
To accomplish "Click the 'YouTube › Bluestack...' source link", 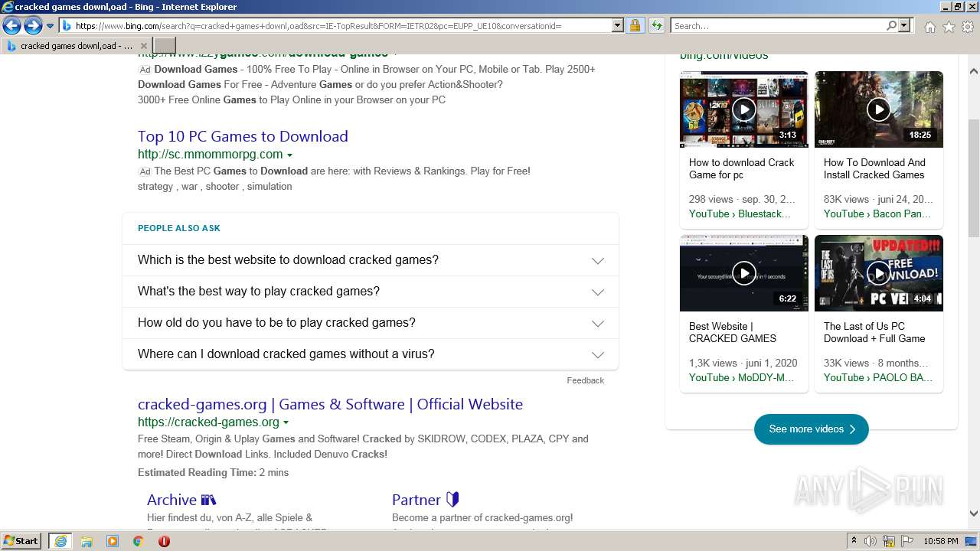I will coord(740,214).
